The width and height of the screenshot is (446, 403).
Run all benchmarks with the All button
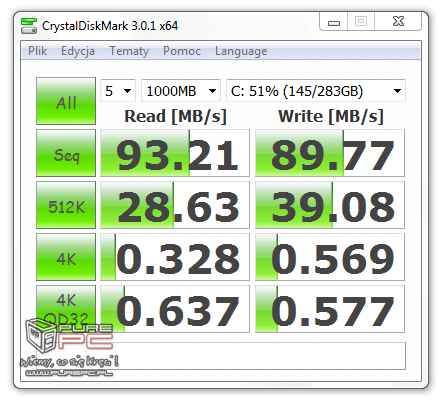[66, 101]
